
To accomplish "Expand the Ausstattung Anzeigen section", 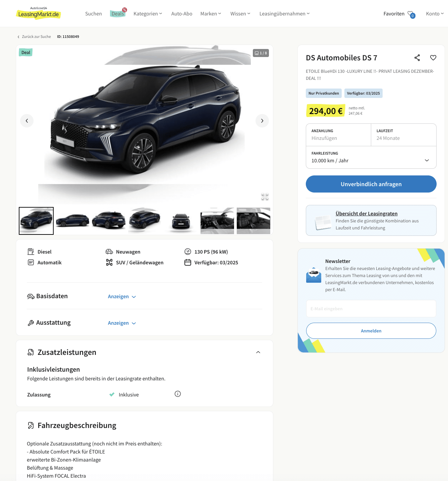I will [x=122, y=323].
